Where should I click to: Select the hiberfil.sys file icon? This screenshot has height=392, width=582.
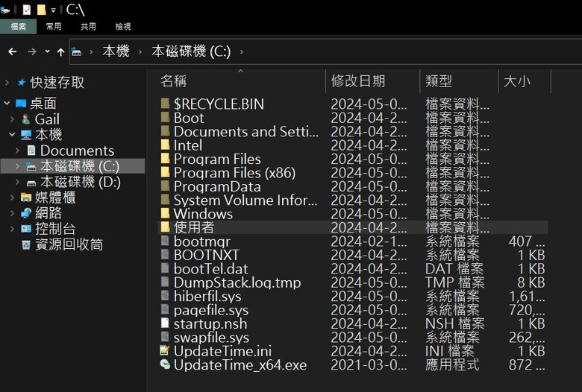165,296
